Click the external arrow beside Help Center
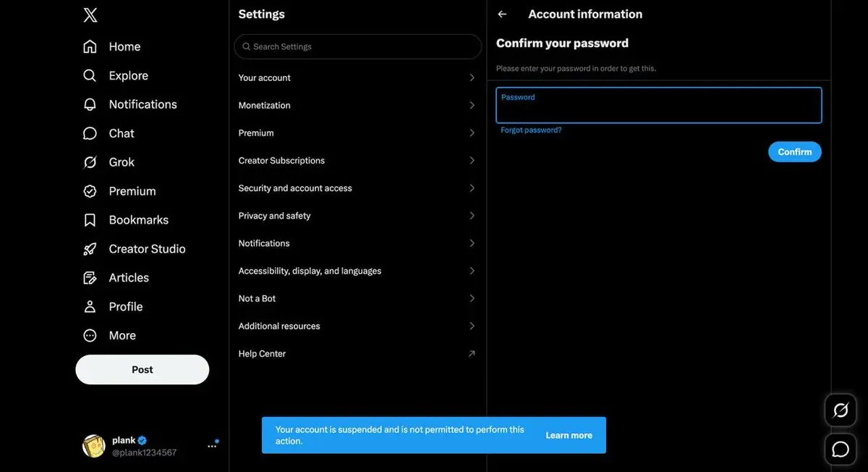The image size is (868, 472). tap(472, 354)
